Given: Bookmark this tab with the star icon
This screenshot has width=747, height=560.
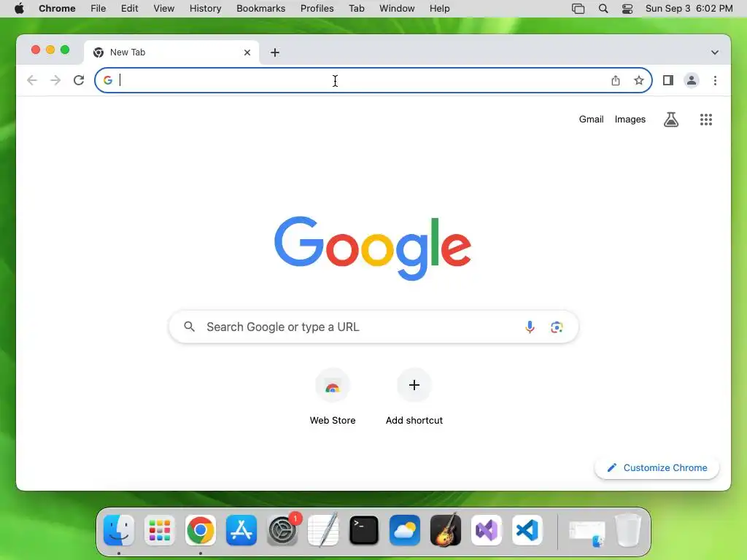Looking at the screenshot, I should (x=639, y=80).
